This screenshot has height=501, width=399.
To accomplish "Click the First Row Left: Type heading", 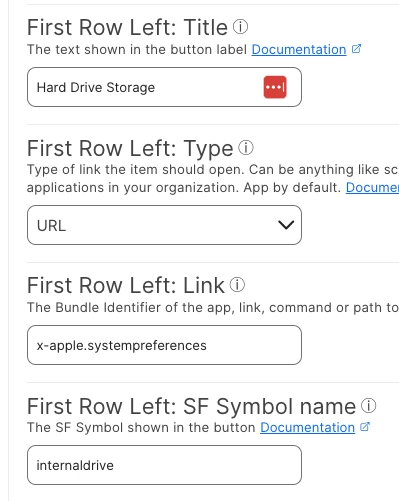I will (130, 148).
